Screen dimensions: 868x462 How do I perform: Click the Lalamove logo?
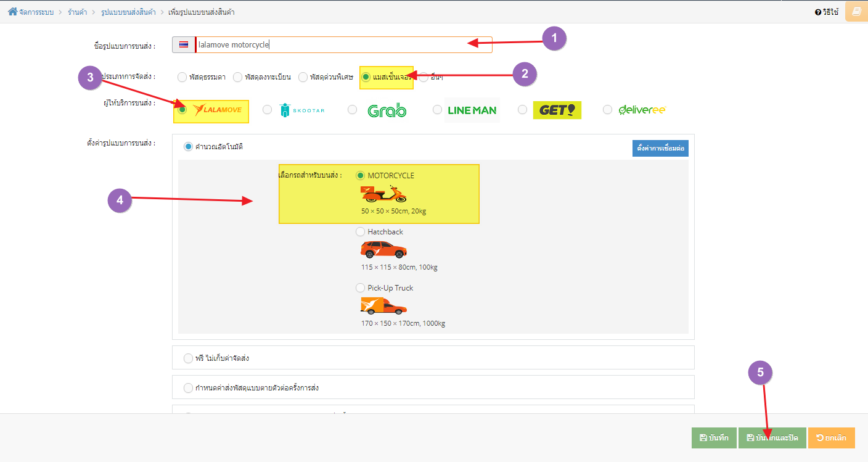pos(217,110)
